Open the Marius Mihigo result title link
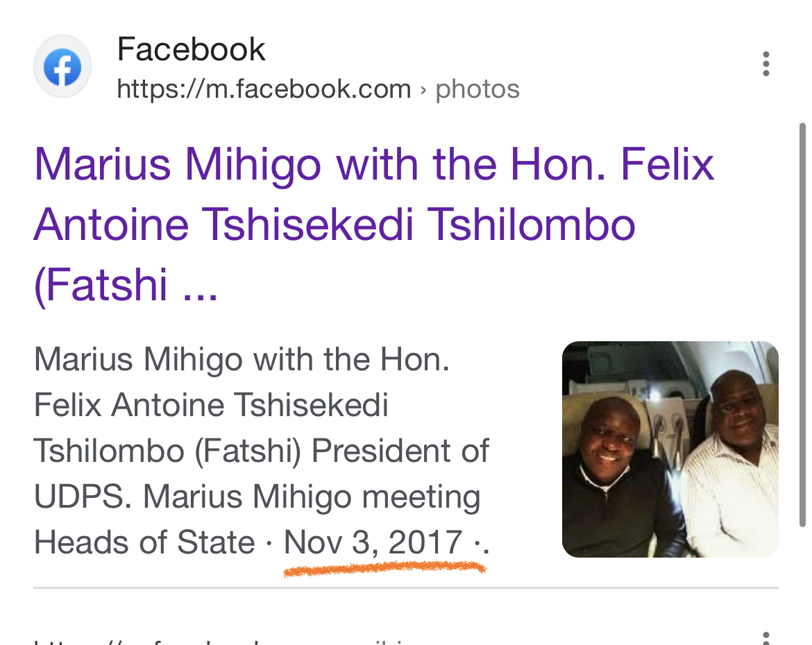812x645 pixels. point(373,165)
